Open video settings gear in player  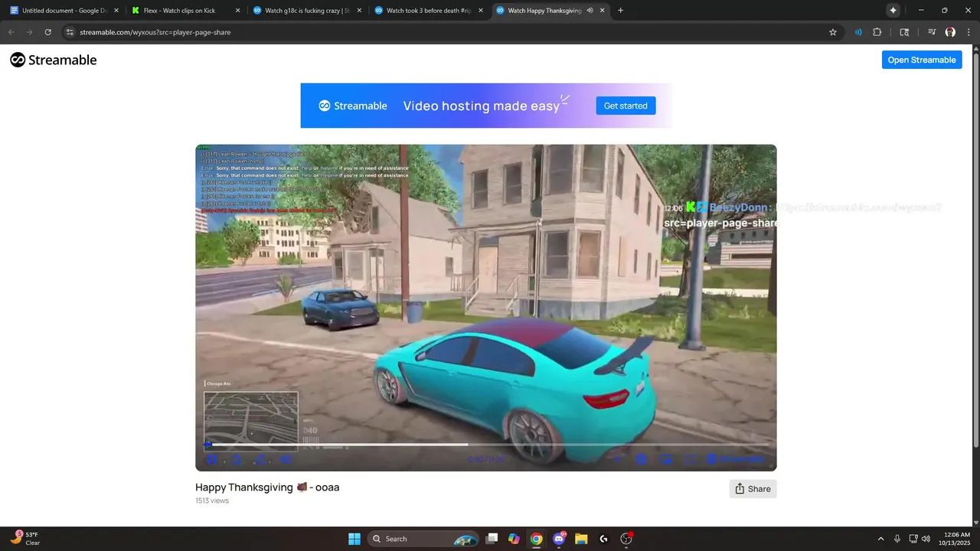tap(642, 459)
